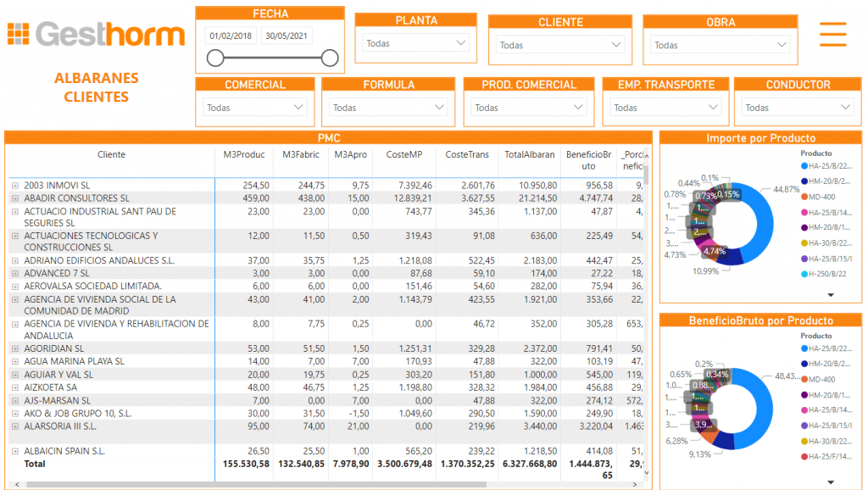Open the FORMULA filter dropdown

tap(388, 108)
